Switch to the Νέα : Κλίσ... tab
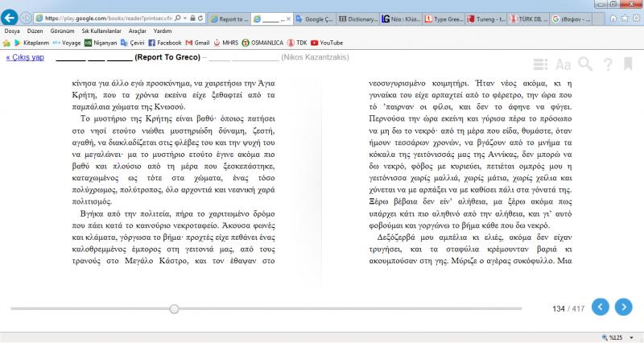Image resolution: width=644 pixels, height=343 pixels. [x=401, y=19]
